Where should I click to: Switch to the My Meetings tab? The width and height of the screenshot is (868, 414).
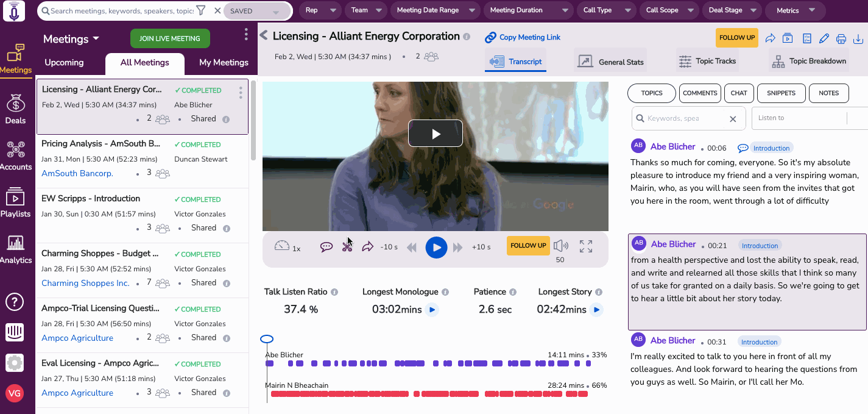pos(224,62)
